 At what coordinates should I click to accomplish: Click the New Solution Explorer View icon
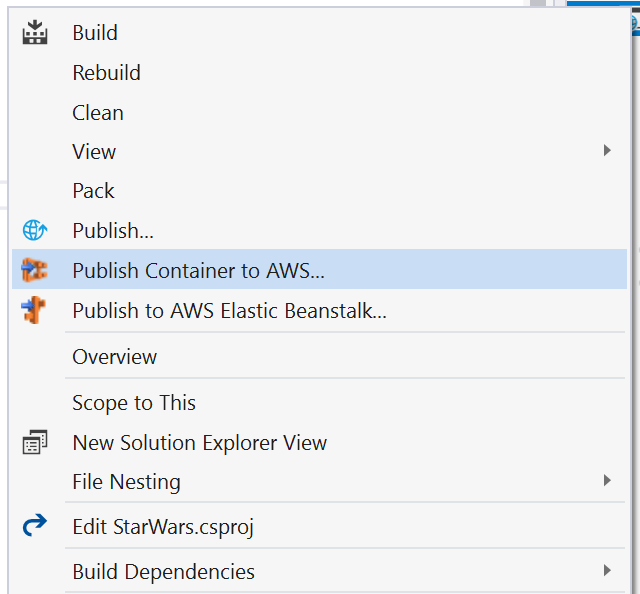coord(35,442)
